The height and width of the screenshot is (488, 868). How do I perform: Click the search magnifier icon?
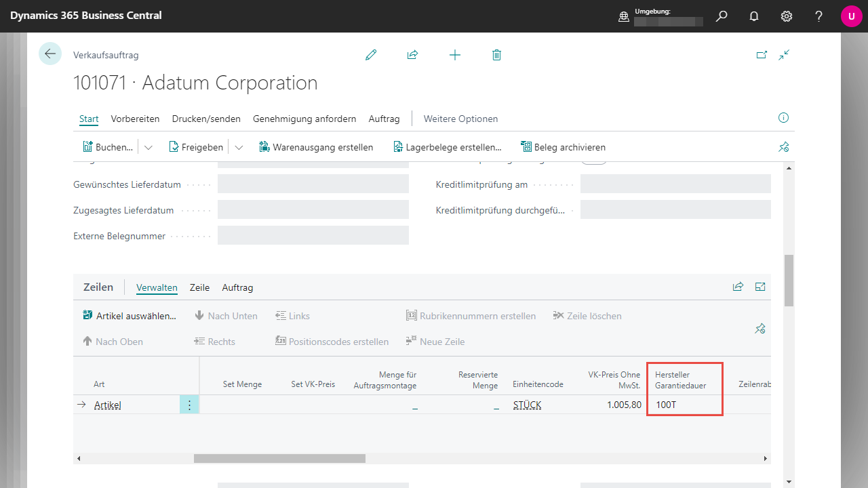coord(722,16)
